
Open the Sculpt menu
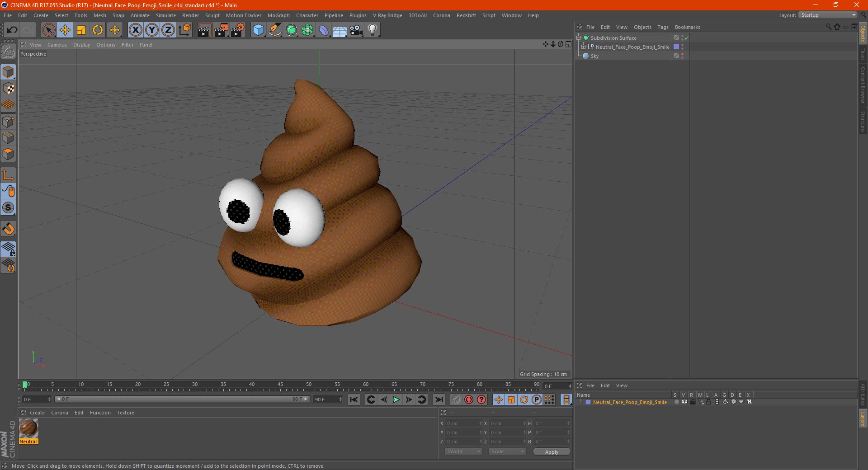point(212,15)
